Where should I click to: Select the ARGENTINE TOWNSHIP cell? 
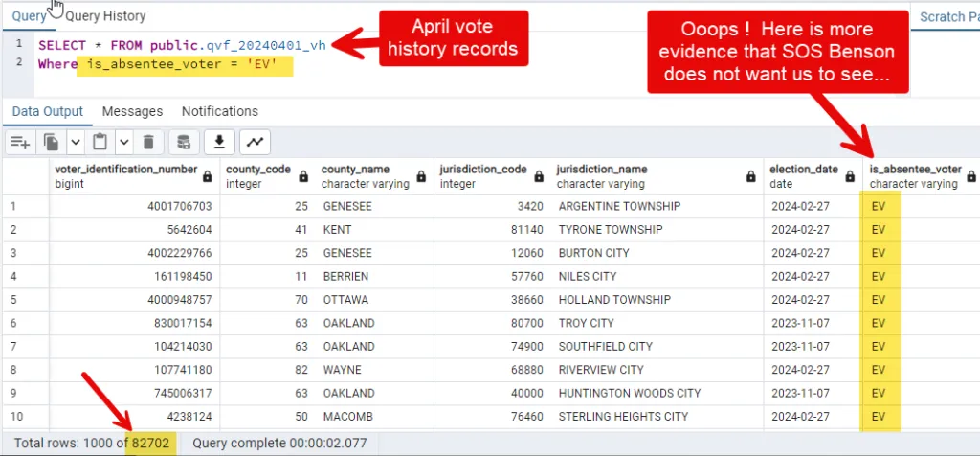[619, 206]
